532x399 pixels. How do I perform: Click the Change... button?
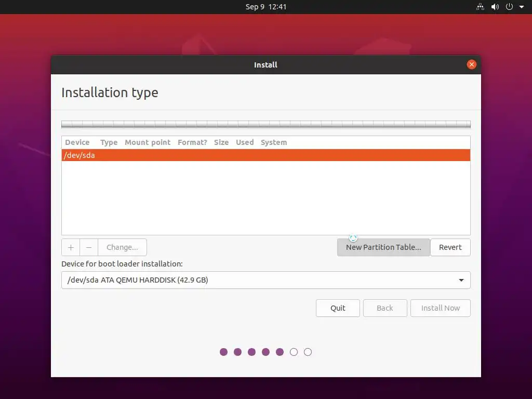pyautogui.click(x=122, y=247)
